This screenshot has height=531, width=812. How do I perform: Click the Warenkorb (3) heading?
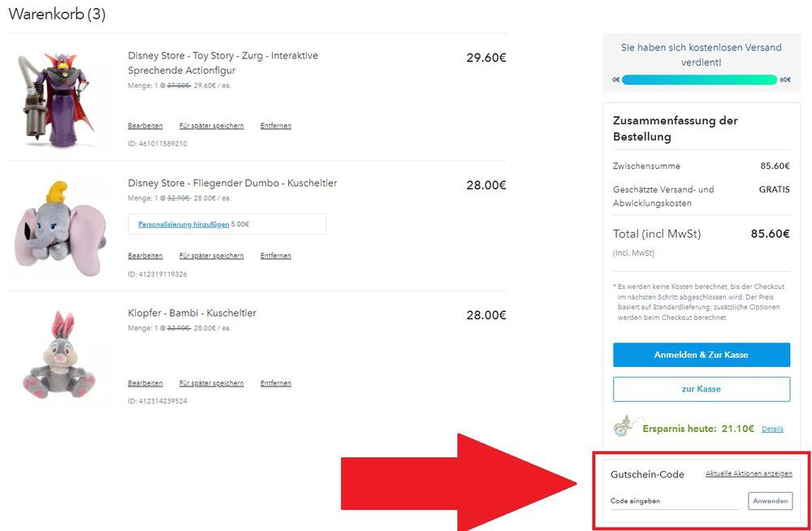tap(57, 14)
